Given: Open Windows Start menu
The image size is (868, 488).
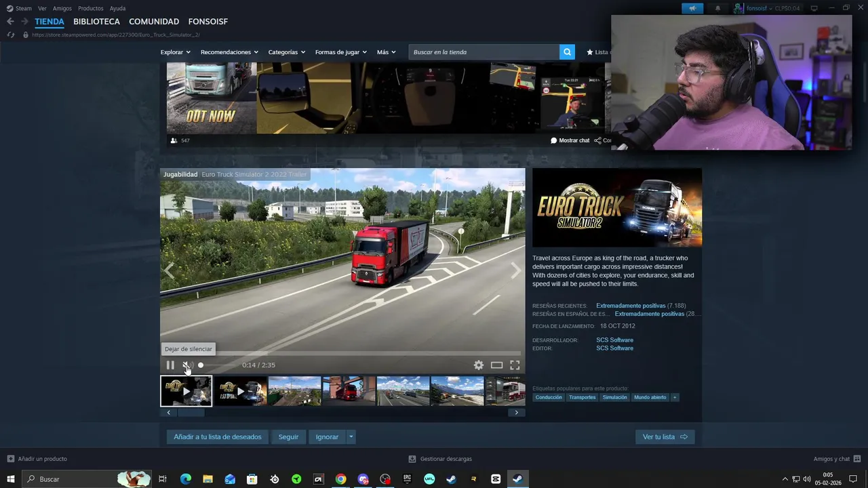Looking at the screenshot, I should 11,479.
